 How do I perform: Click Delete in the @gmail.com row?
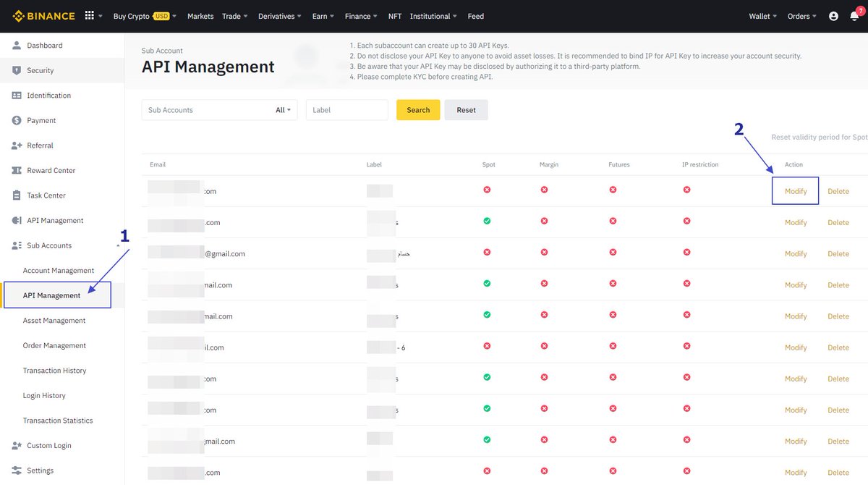point(838,253)
